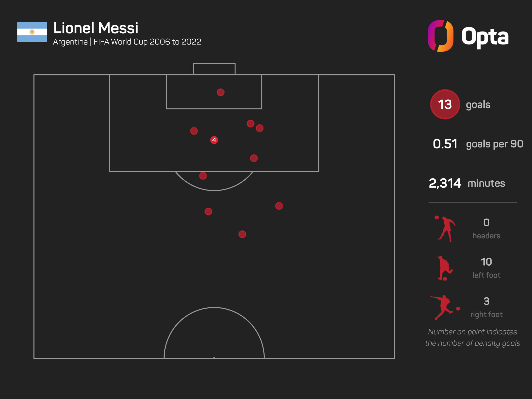Click the 0.51 goals per 90 stat
Screen dimensions: 532x399
(478, 144)
